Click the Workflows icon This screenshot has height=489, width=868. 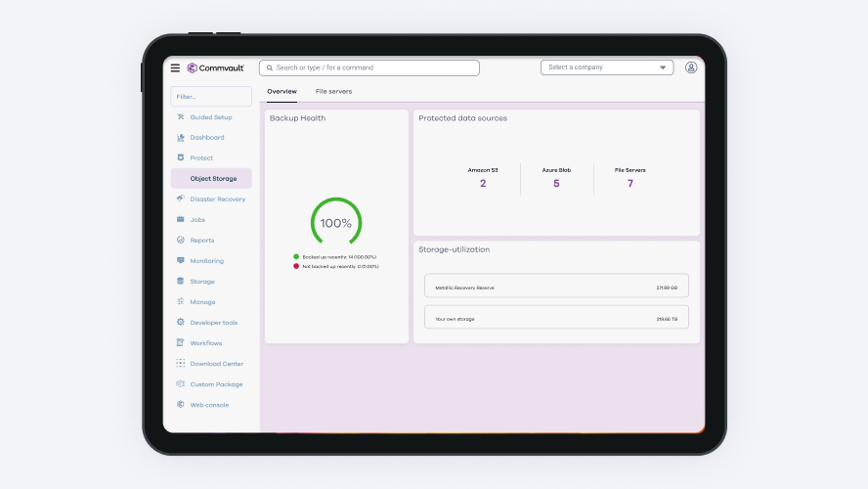(181, 343)
